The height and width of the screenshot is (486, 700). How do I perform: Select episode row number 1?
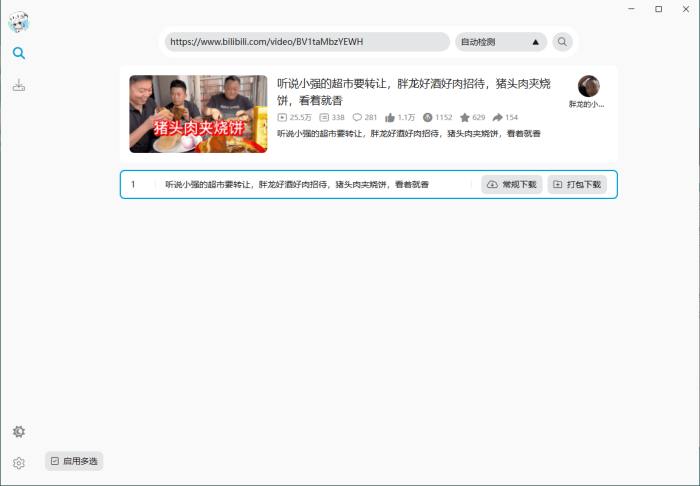[369, 184]
